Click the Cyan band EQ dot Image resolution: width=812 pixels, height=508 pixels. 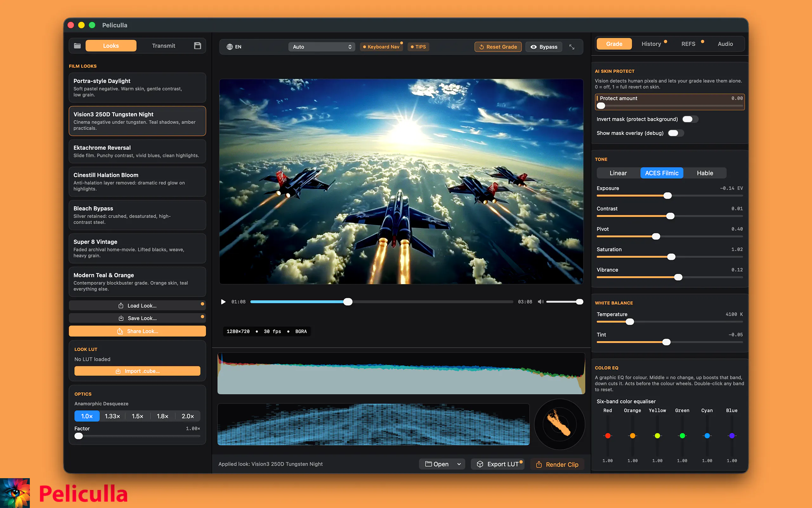coord(707,435)
